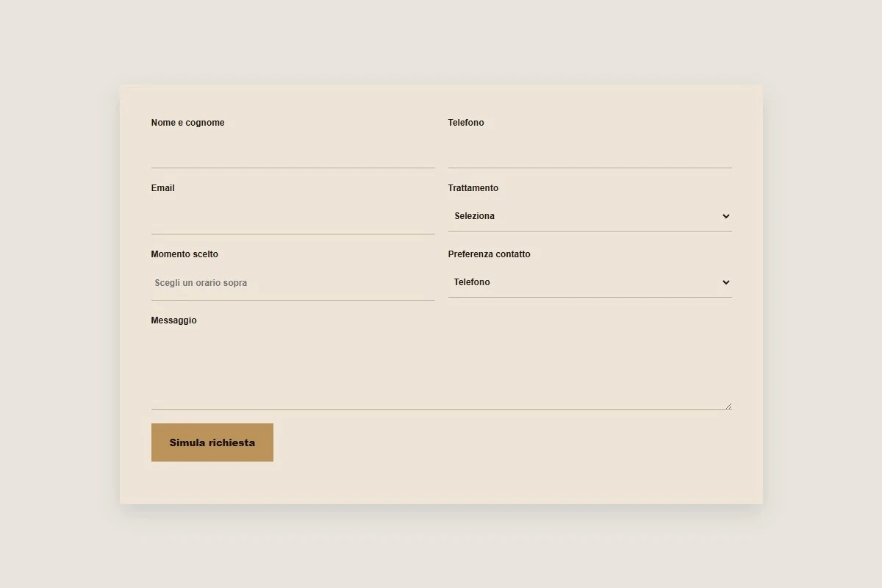Click the Momento scelto field
Viewport: 882px width, 588px height.
tap(293, 283)
